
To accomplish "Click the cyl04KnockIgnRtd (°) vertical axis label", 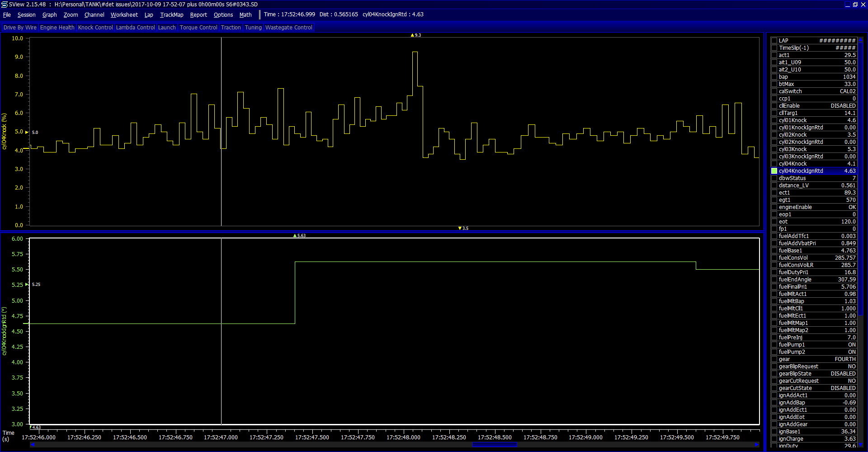I will click(x=4, y=331).
